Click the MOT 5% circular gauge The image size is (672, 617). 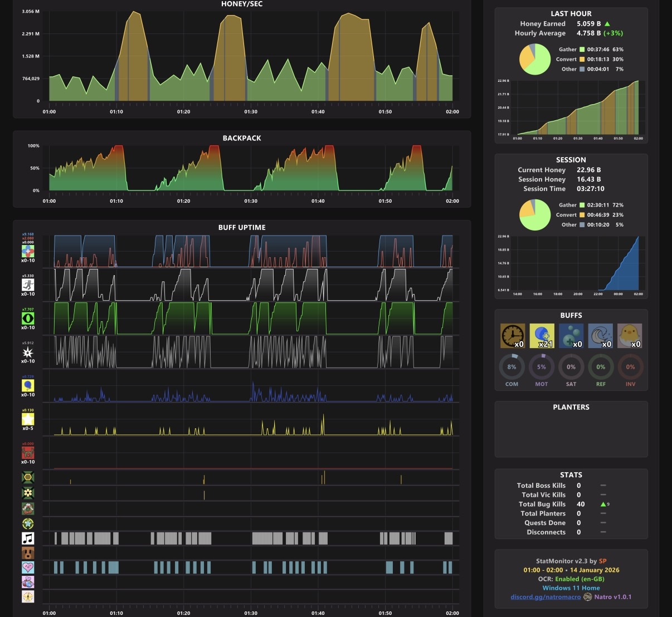[x=541, y=367]
